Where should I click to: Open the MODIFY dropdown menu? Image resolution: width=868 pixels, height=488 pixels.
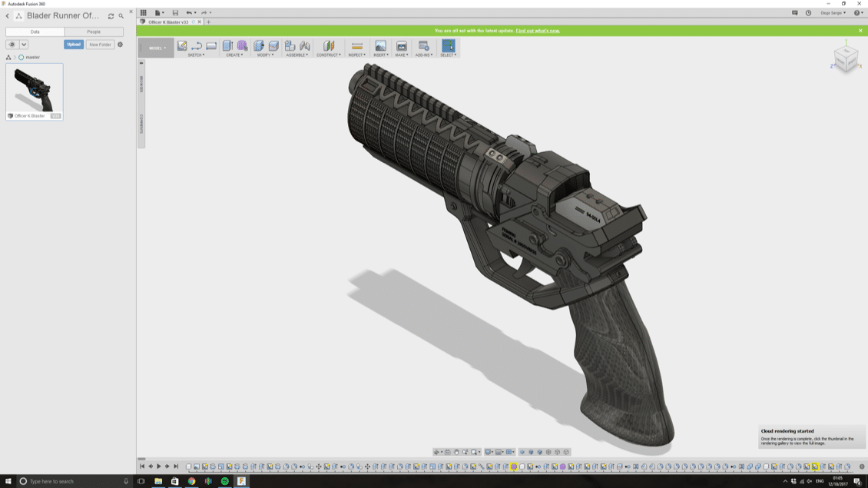point(265,55)
